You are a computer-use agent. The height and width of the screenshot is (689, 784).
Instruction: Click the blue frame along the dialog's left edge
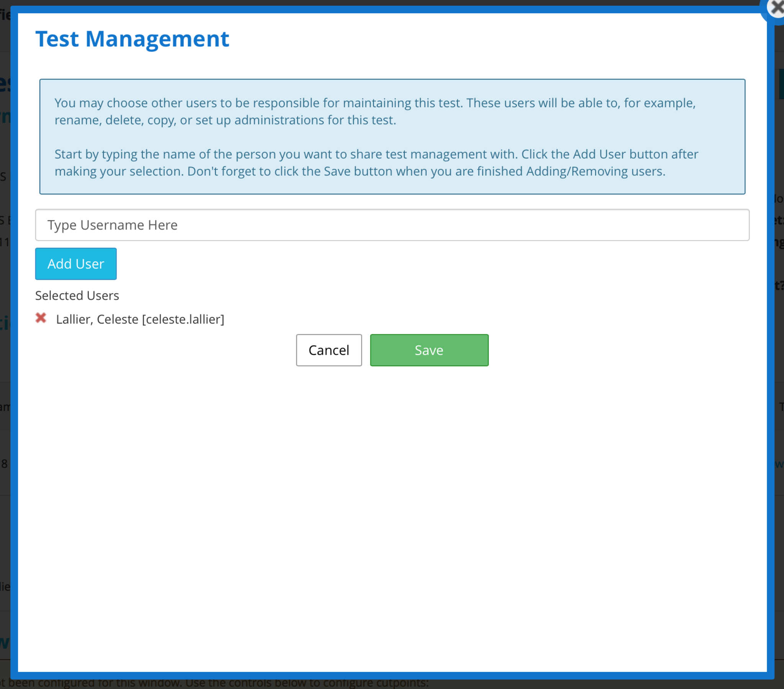pyautogui.click(x=14, y=345)
